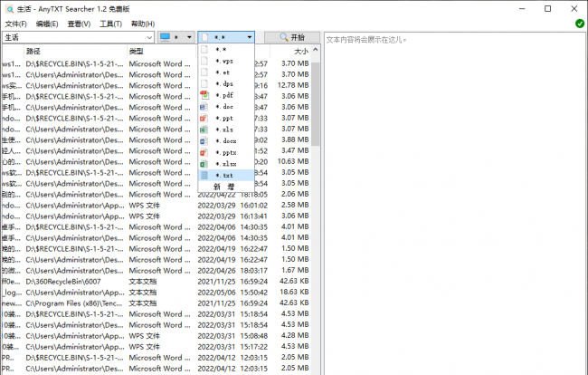This screenshot has width=588, height=375.
Task: Select the 4.28 MB WPS 文件 row
Action: click(x=156, y=336)
